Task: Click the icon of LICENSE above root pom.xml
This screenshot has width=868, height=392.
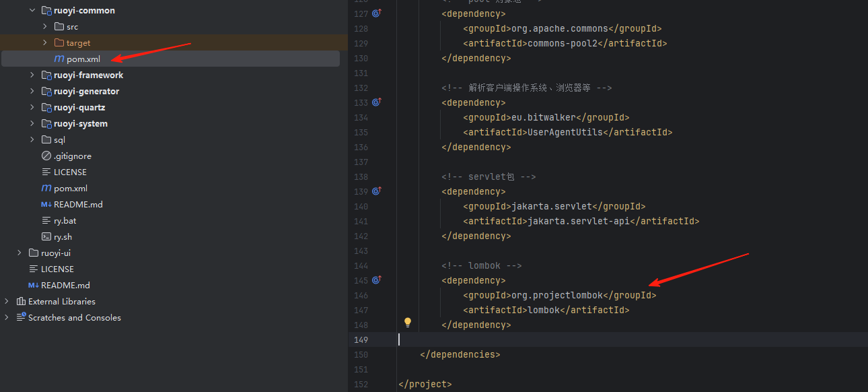Action: pyautogui.click(x=46, y=172)
